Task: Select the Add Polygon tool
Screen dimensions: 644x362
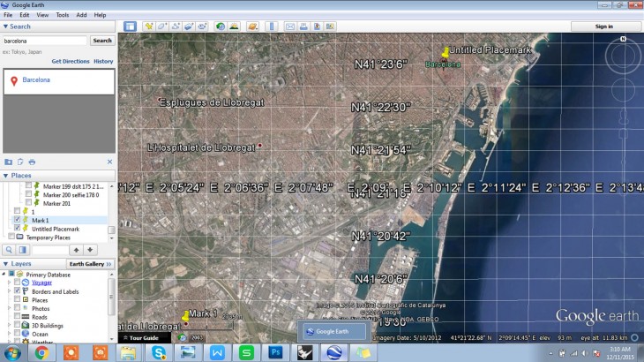Action: point(162,26)
